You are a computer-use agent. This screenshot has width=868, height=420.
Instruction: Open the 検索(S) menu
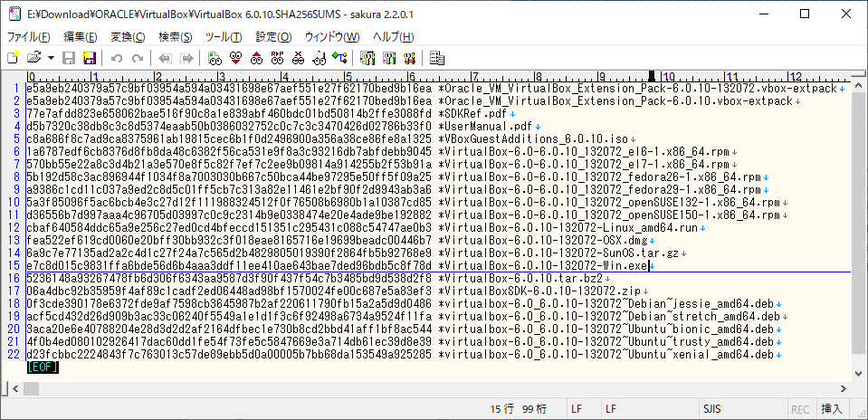tap(175, 37)
